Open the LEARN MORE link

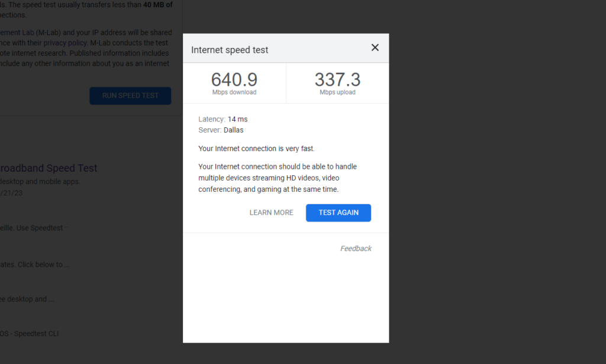(271, 212)
